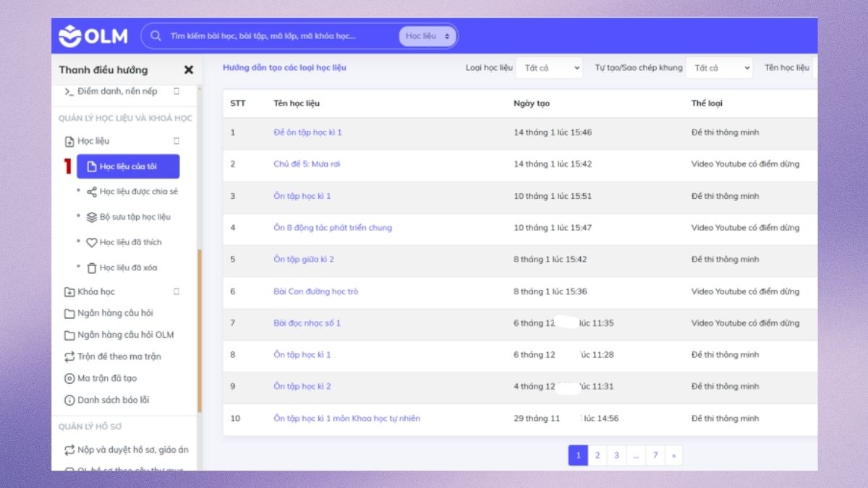The height and width of the screenshot is (488, 868).
Task: Click the current page 1 button
Action: click(578, 455)
